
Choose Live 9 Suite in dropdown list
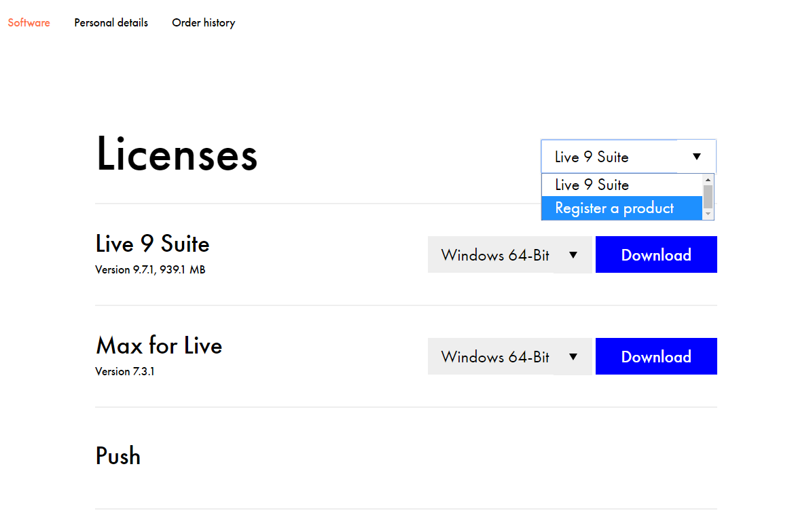point(622,185)
